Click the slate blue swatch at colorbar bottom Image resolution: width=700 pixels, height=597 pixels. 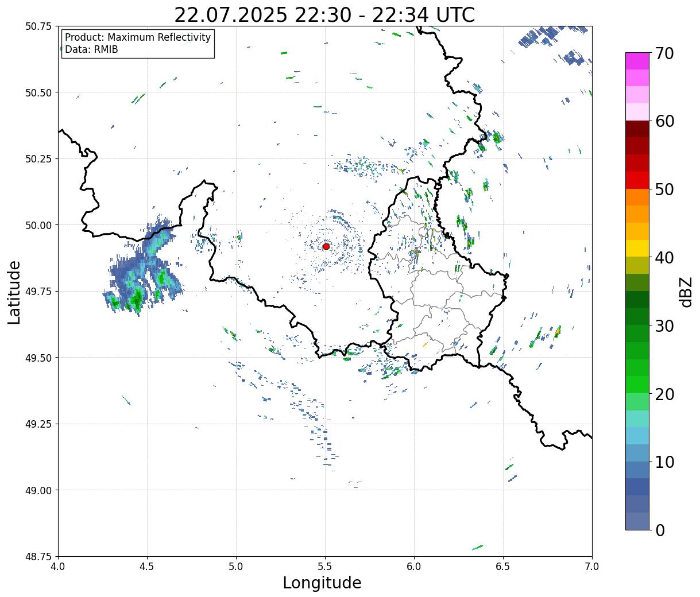point(637,521)
